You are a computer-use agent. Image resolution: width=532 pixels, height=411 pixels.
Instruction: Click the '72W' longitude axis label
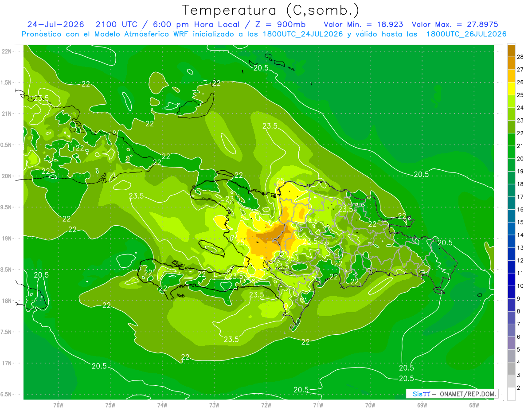[266, 405]
